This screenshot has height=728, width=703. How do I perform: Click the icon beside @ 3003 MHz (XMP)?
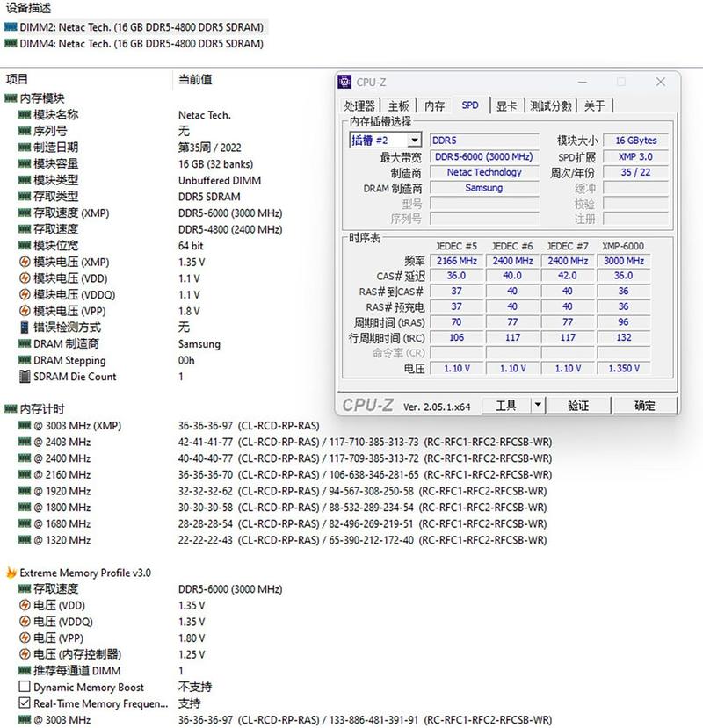tap(25, 425)
